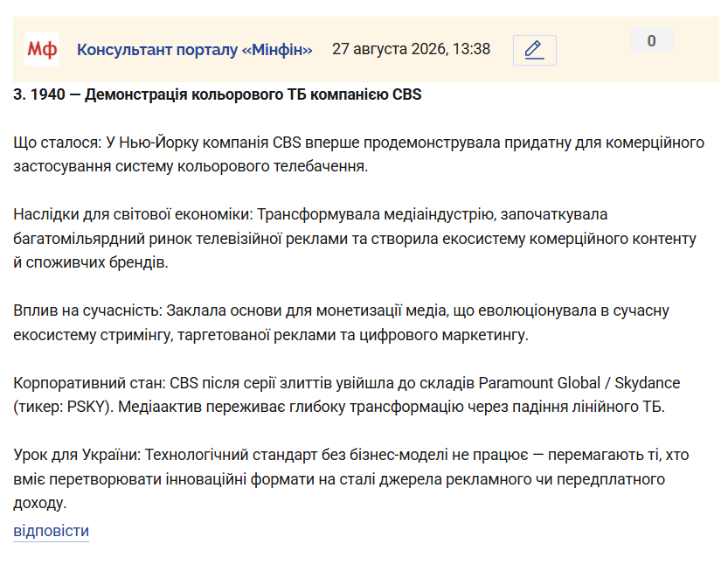Image resolution: width=728 pixels, height=565 pixels.
Task: Click the paragraph starting with Вплив на сучасність
Action: click(x=341, y=323)
